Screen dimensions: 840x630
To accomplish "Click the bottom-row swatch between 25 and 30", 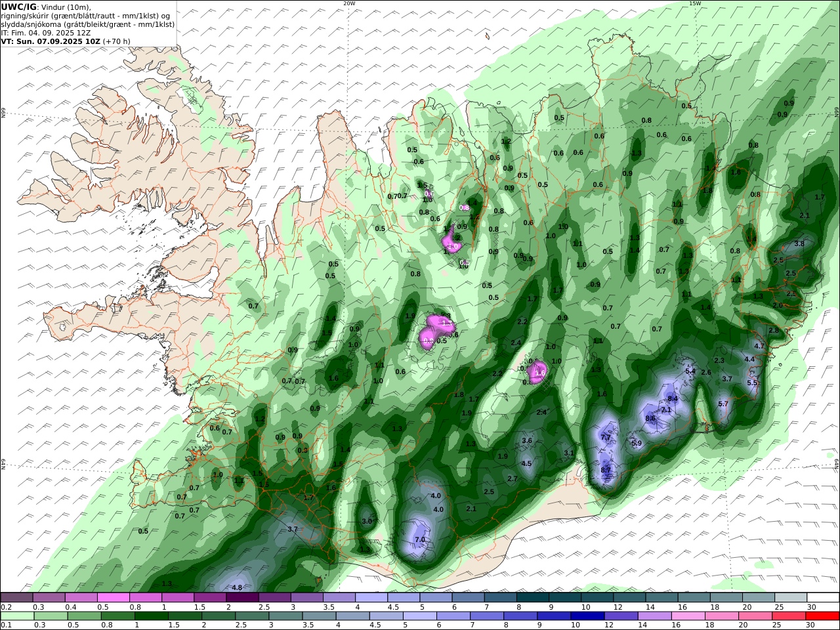I will click(789, 616).
